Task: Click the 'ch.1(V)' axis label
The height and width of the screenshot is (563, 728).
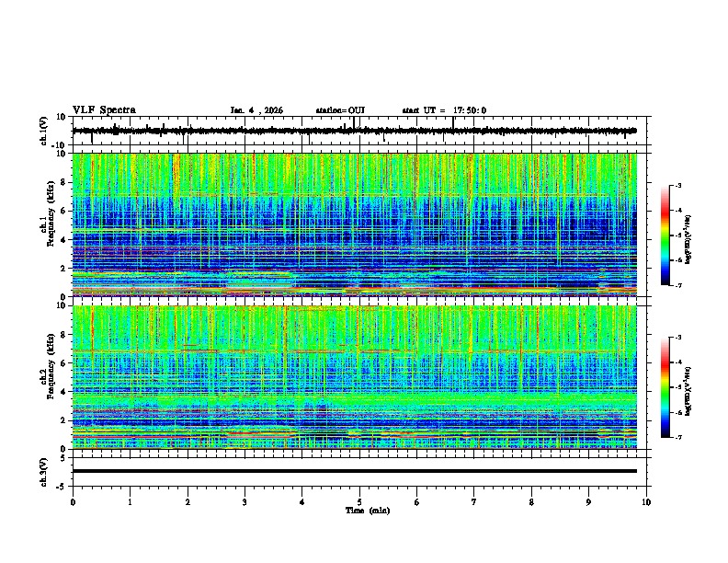Action: (44, 131)
